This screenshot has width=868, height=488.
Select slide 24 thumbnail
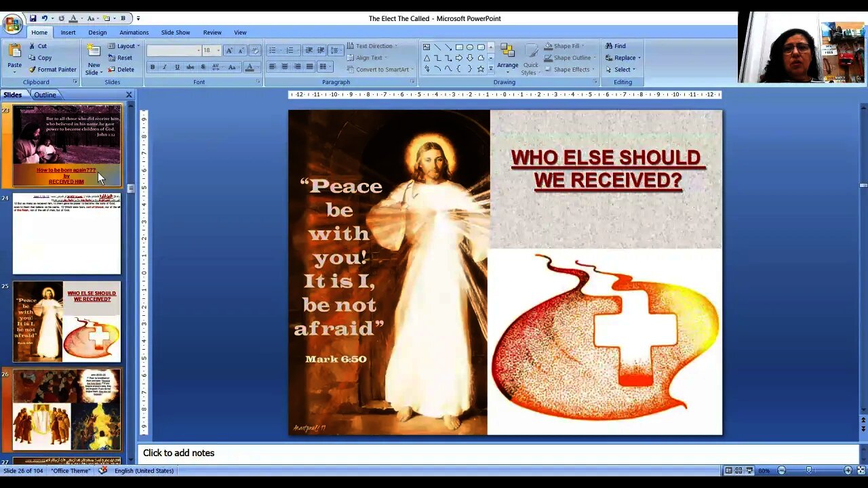66,234
